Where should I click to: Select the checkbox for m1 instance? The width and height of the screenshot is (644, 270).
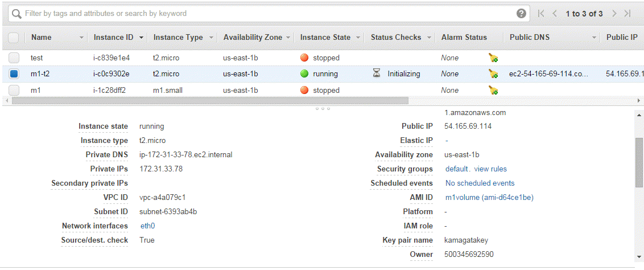tap(14, 90)
